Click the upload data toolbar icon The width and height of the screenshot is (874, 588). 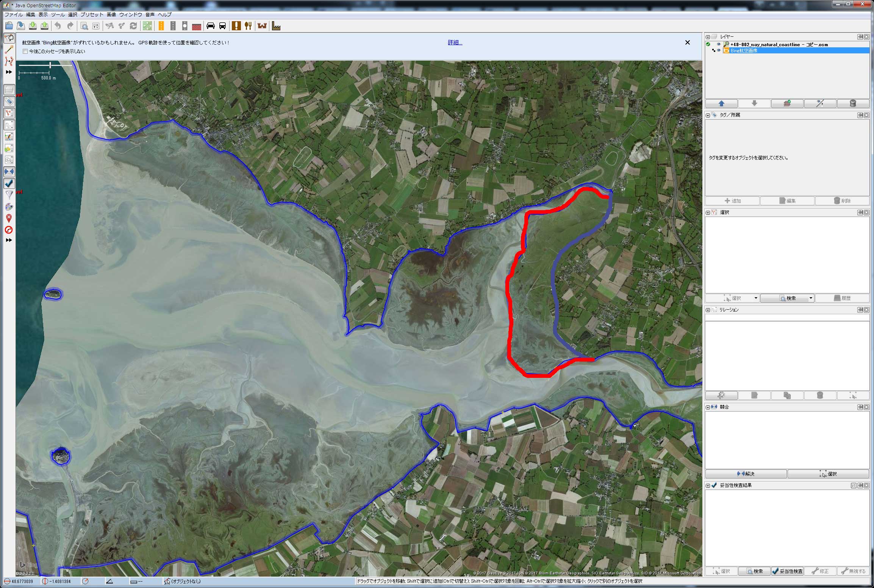pos(45,26)
